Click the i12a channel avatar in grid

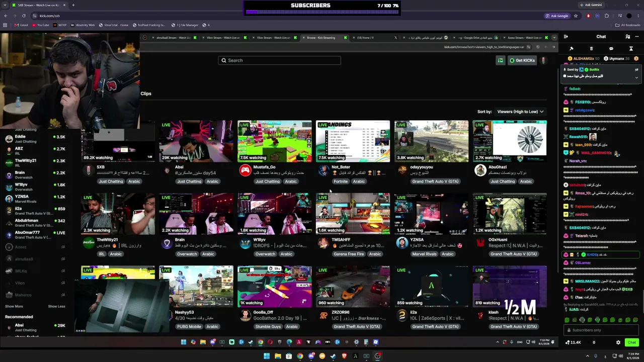coord(402,316)
